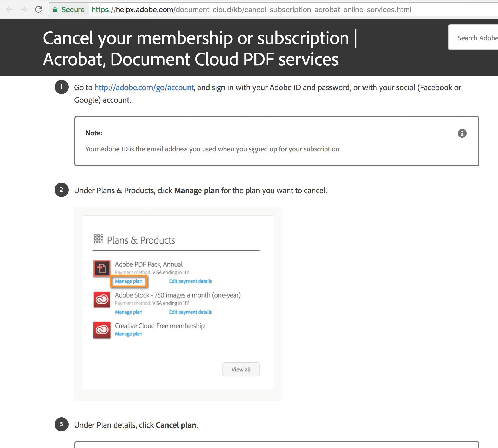Click the browser forward arrow
This screenshot has height=448, width=498.
point(24,10)
